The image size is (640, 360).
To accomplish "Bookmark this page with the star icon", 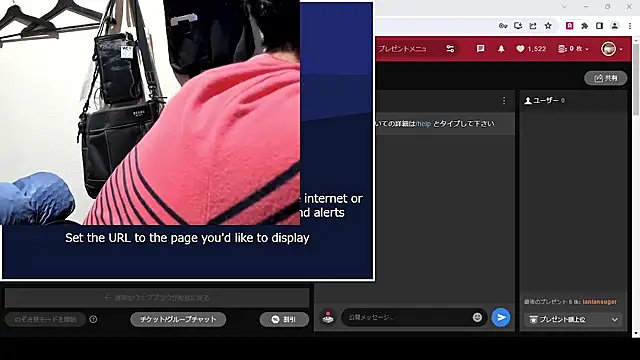I will coord(548,26).
